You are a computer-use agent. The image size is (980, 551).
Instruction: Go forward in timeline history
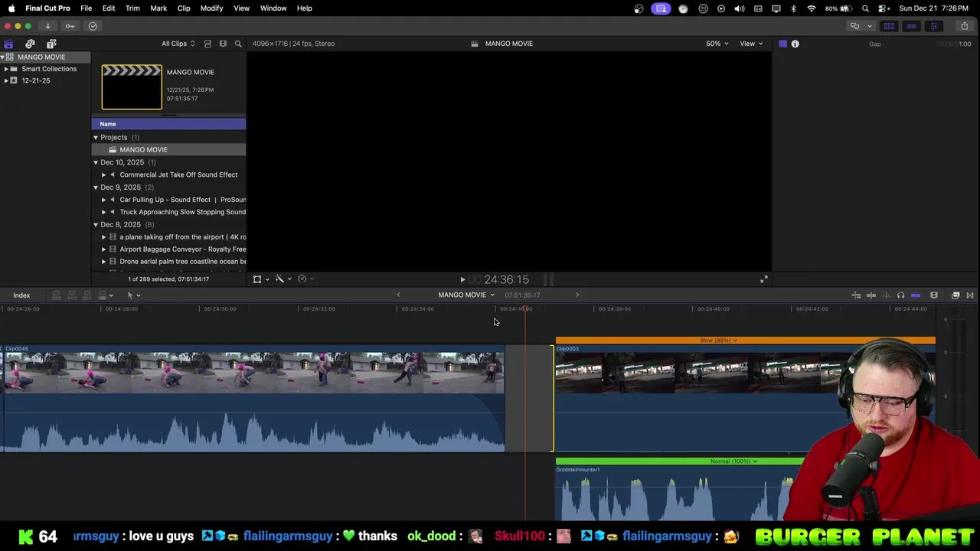click(577, 295)
